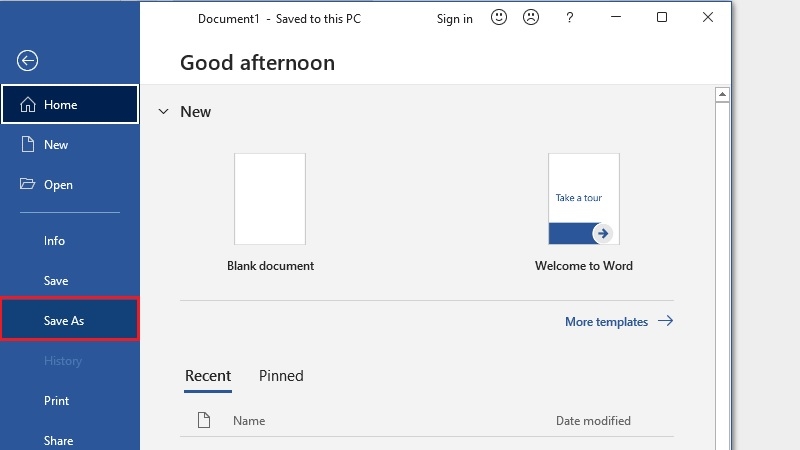Screen dimensions: 800x450
Task: Open the Share page
Action: pyautogui.click(x=70, y=440)
